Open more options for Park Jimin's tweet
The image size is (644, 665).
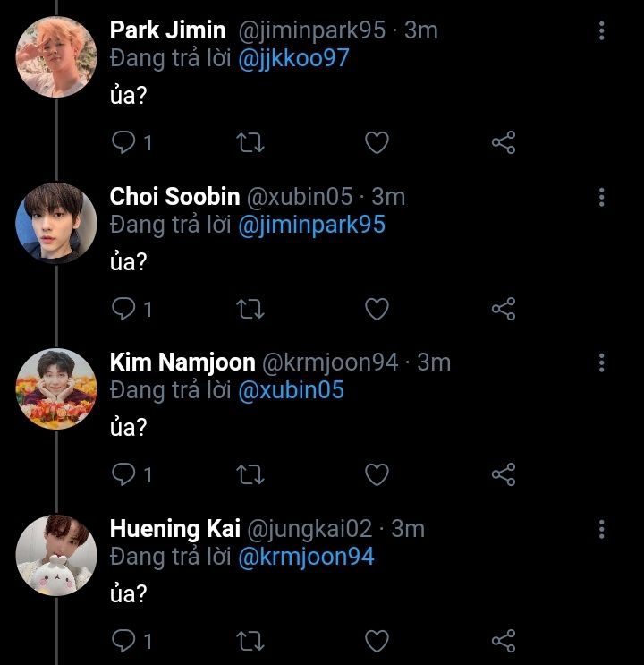point(601,30)
